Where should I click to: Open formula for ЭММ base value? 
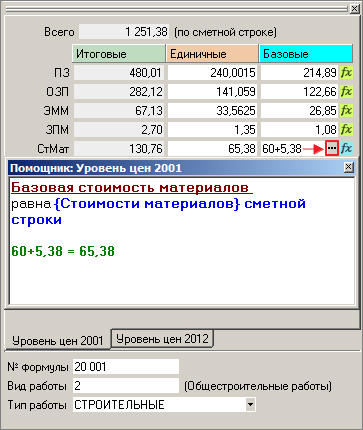click(x=346, y=110)
